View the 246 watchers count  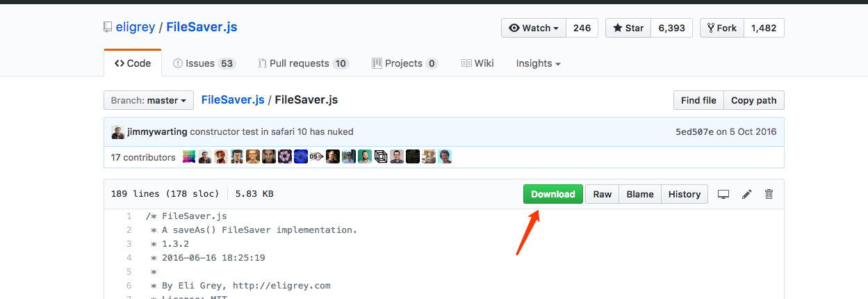tap(582, 28)
